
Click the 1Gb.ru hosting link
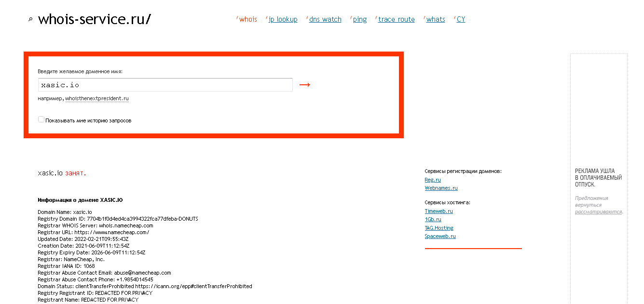pyautogui.click(x=433, y=220)
